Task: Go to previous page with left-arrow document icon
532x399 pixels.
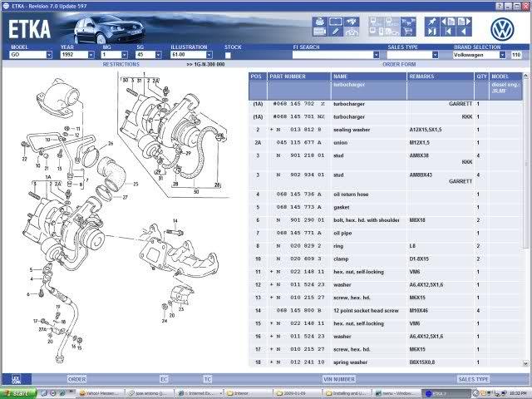Action: click(x=448, y=22)
